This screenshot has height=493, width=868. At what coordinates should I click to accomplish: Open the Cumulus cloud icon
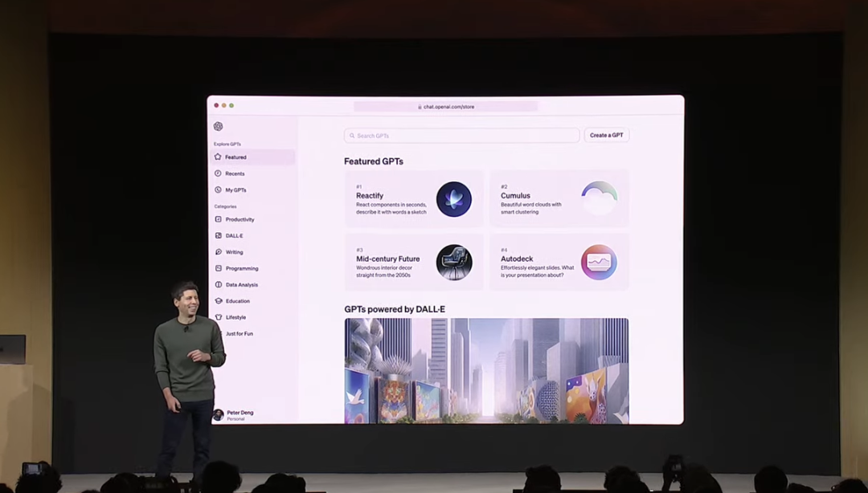click(599, 198)
